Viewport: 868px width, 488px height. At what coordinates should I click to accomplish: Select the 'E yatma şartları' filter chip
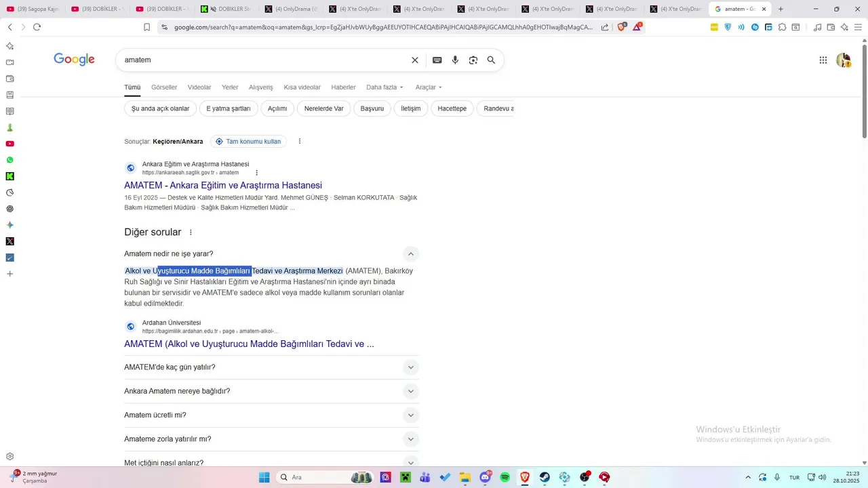(229, 108)
